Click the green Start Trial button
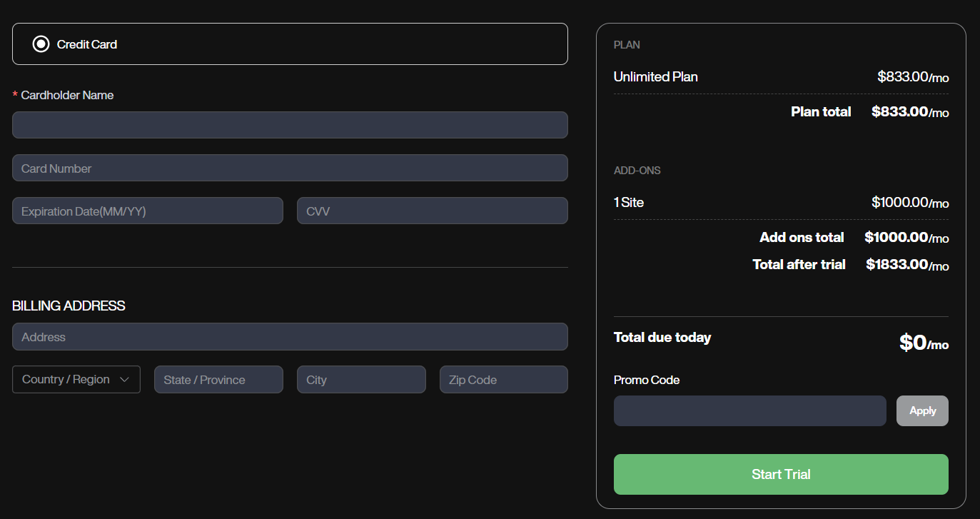Image resolution: width=980 pixels, height=519 pixels. pos(781,475)
